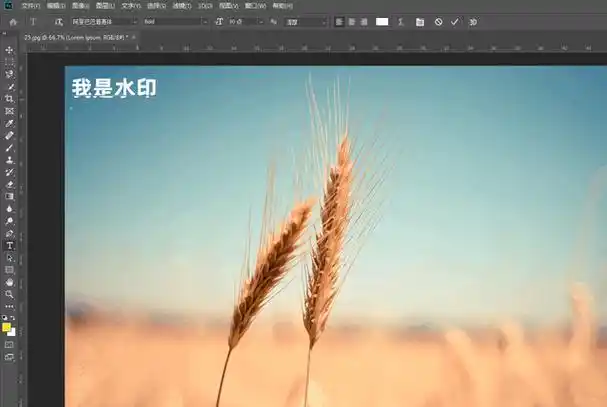Screen dimensions: 607x407
Task: Reset default foreground and background colors
Action: pos(5,318)
